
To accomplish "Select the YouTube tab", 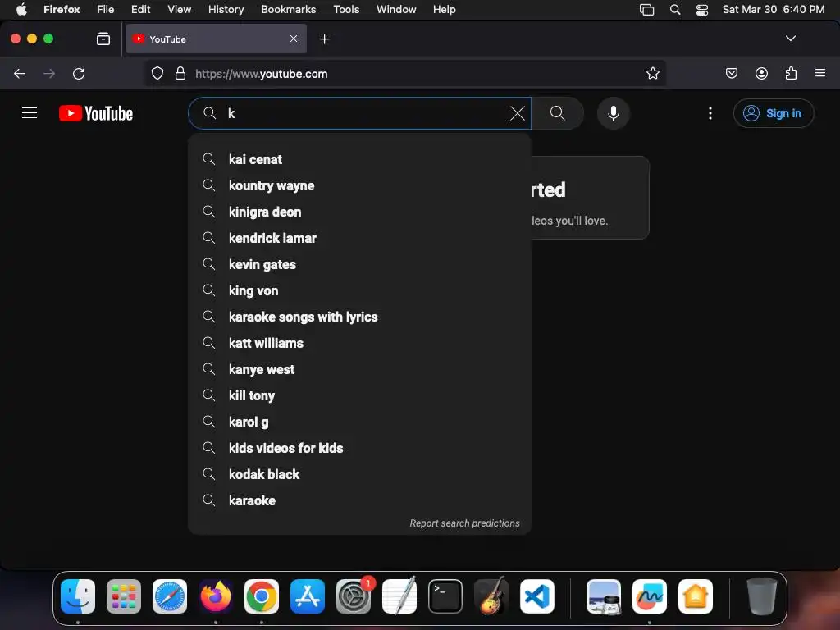I will pyautogui.click(x=216, y=39).
